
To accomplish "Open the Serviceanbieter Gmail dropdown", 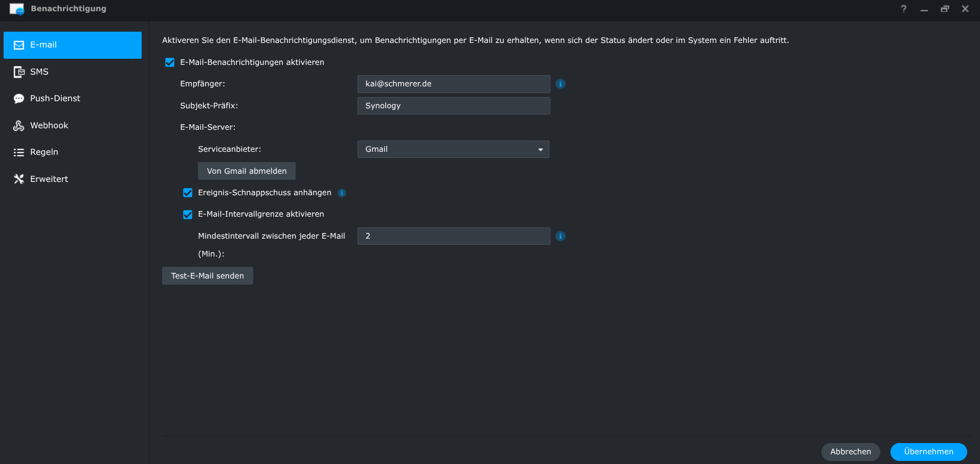I will (453, 149).
